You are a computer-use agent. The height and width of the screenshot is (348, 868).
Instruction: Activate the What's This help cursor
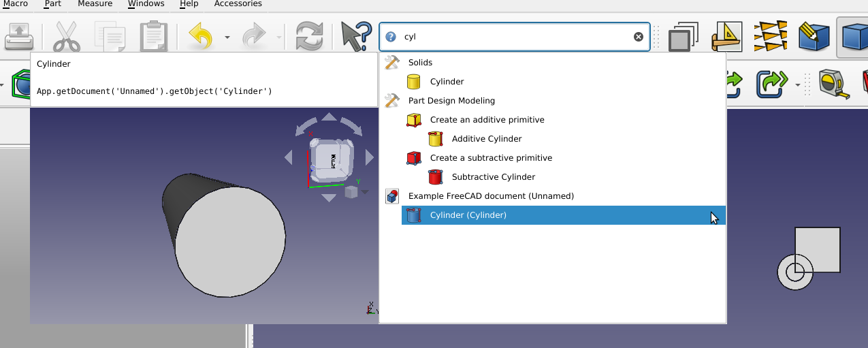click(356, 36)
